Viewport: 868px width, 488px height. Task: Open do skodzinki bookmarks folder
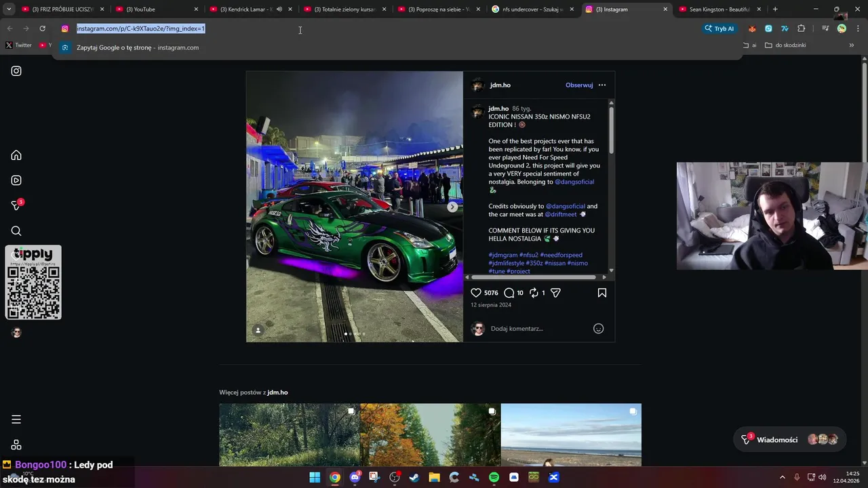click(x=785, y=45)
